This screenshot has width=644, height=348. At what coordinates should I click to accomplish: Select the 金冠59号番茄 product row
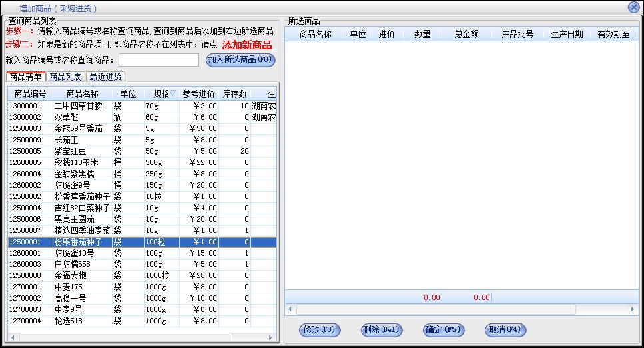tap(78, 128)
